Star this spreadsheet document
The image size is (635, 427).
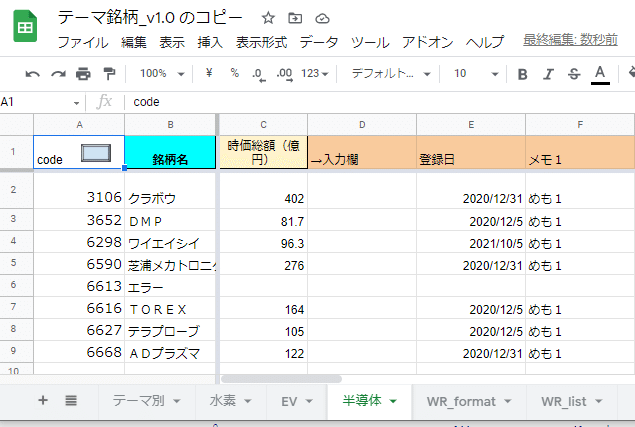coord(268,18)
